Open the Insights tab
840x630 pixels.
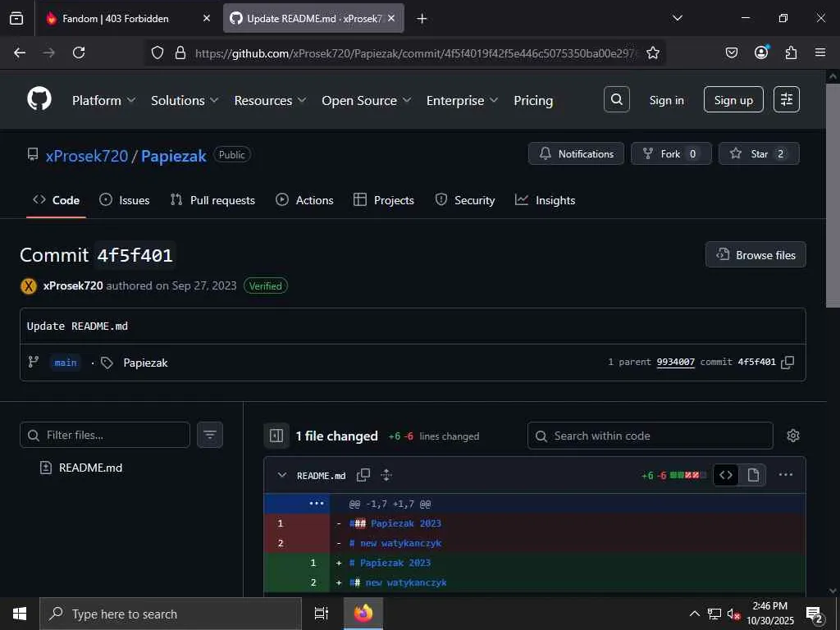(545, 200)
